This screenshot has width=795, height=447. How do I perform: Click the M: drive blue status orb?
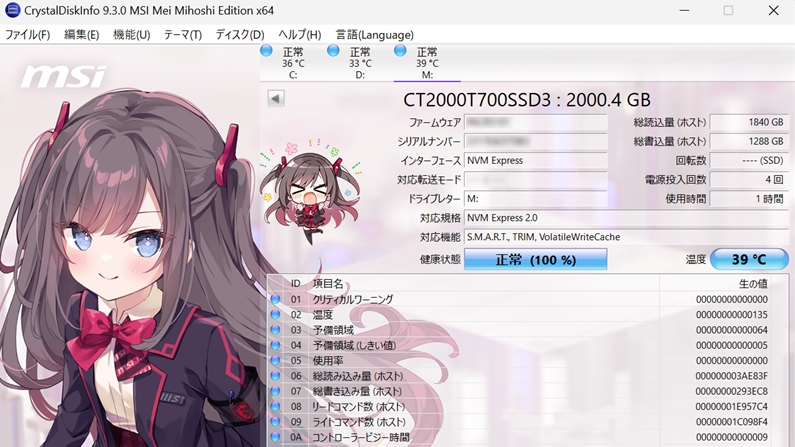(400, 51)
